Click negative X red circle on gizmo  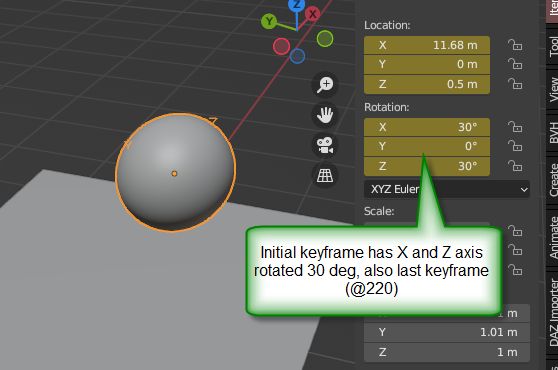281,46
